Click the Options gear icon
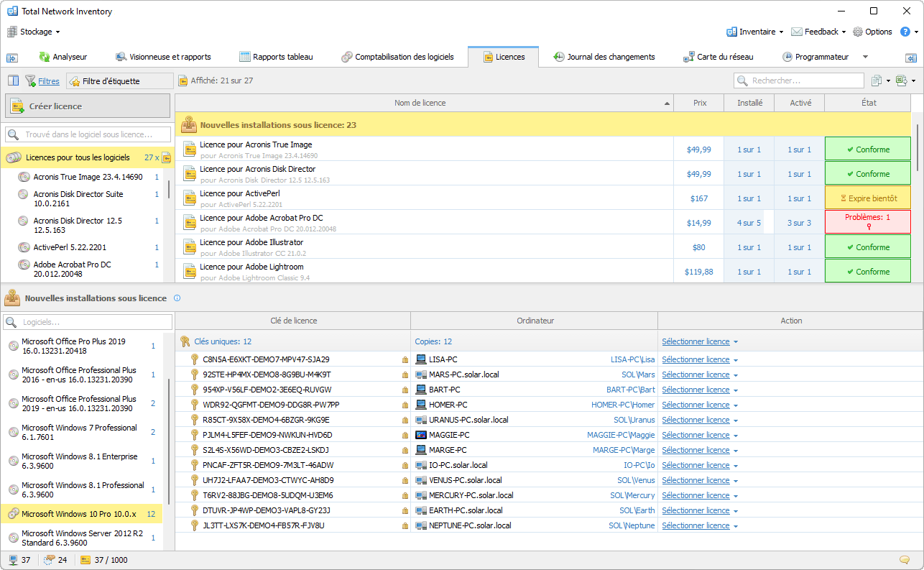924x570 pixels. (x=858, y=32)
